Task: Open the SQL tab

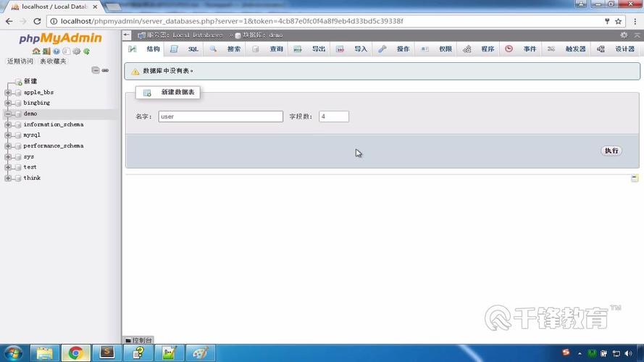Action: click(x=185, y=49)
